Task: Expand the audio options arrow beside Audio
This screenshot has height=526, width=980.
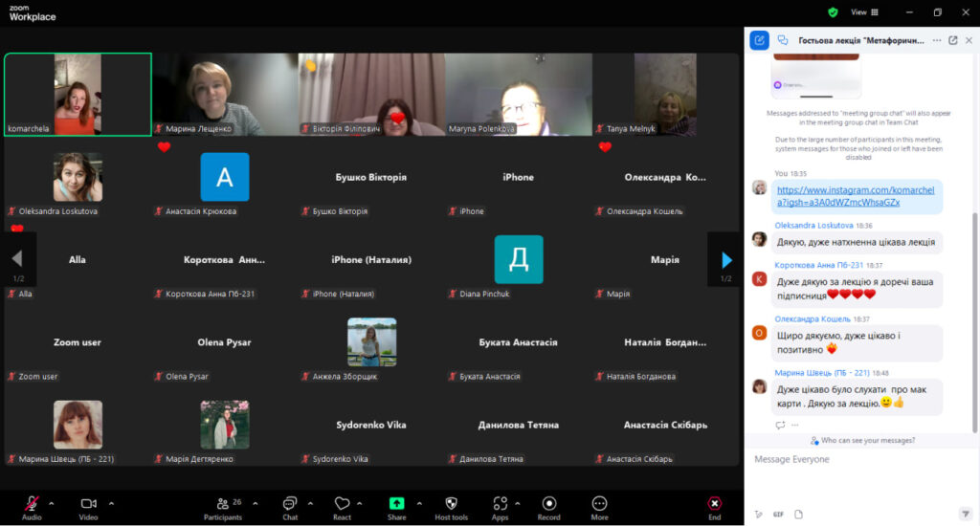Action: pos(52,502)
